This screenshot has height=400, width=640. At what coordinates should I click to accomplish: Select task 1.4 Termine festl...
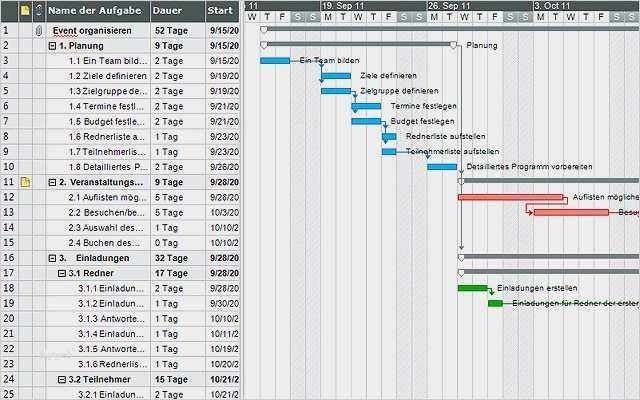point(107,107)
